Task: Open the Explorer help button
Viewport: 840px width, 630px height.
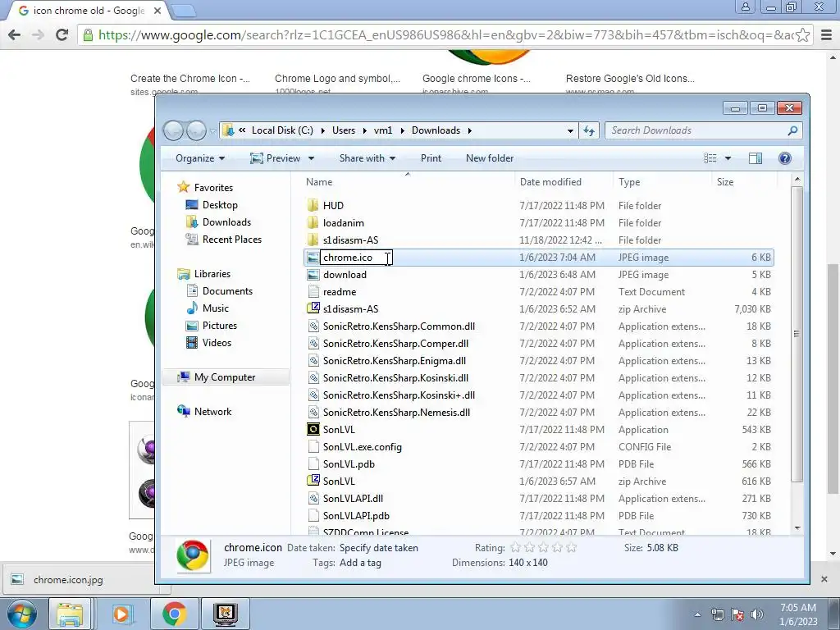Action: 785,158
